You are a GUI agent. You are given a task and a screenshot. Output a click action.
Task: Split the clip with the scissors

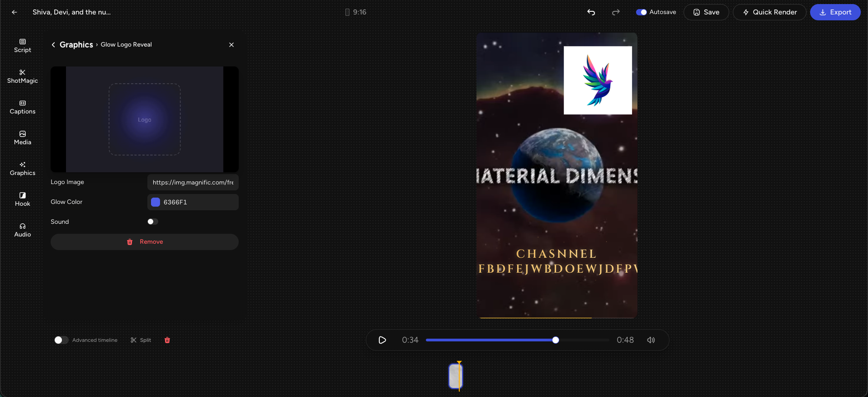141,340
